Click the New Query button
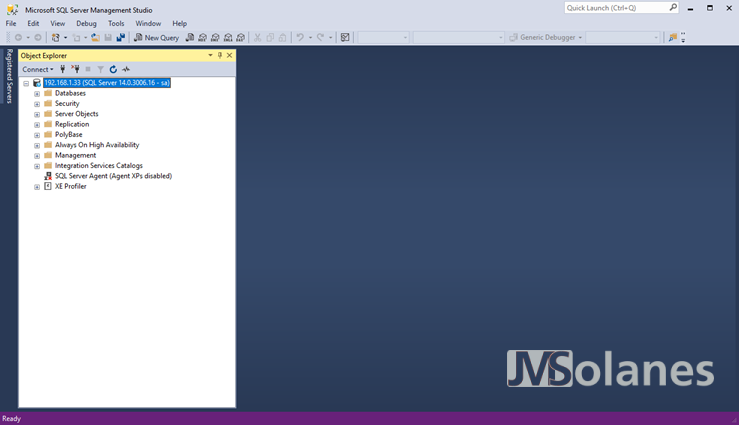 (x=156, y=38)
